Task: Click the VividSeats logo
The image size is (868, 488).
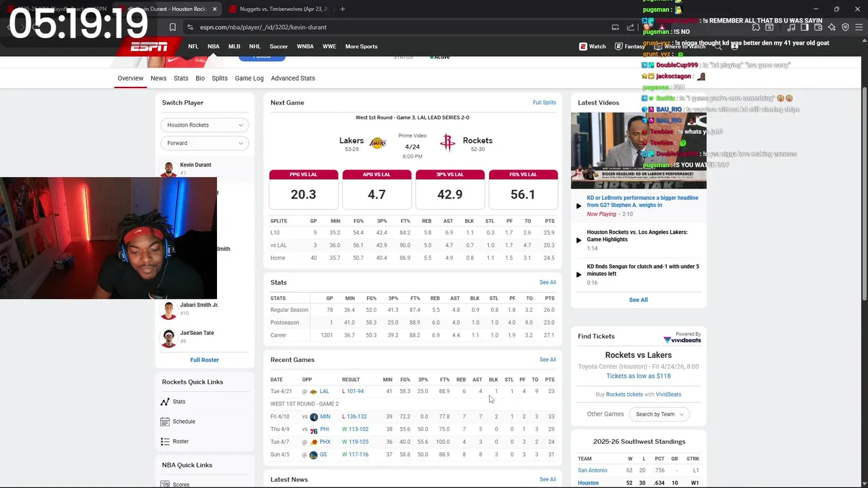Action: tap(682, 340)
